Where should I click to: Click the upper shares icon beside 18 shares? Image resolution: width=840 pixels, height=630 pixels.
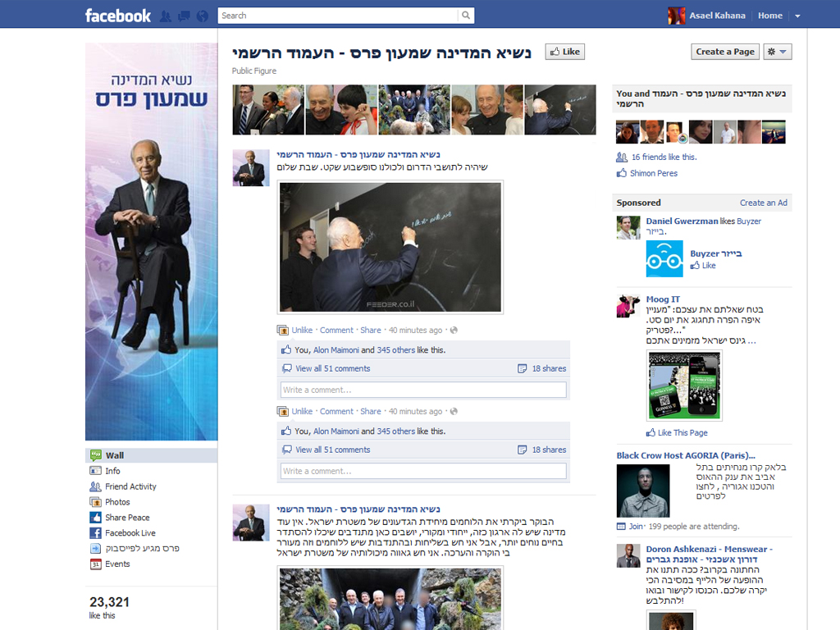523,368
